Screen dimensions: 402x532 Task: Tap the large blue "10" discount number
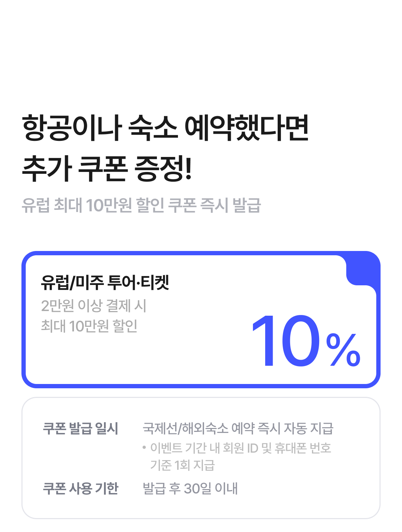click(286, 341)
